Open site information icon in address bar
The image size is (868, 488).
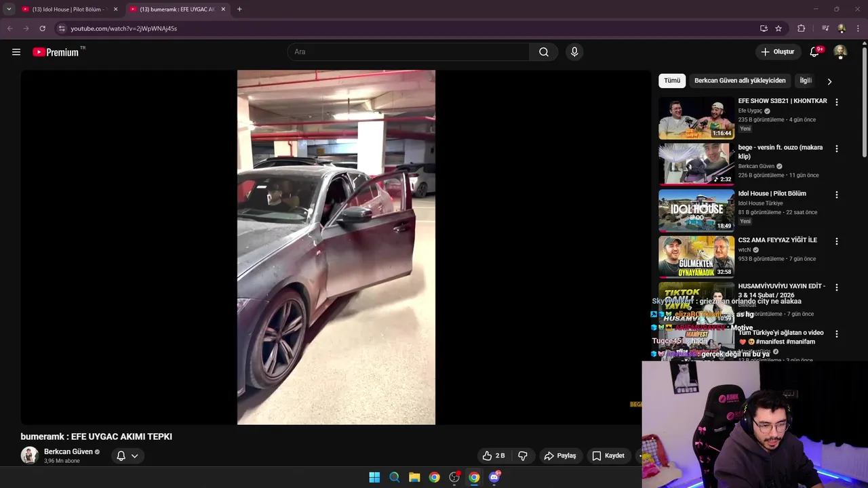[62, 28]
